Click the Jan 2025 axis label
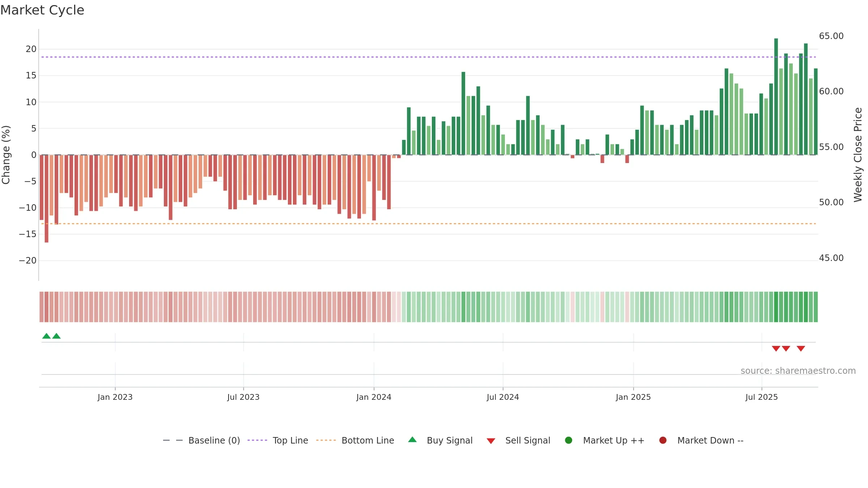 [633, 397]
